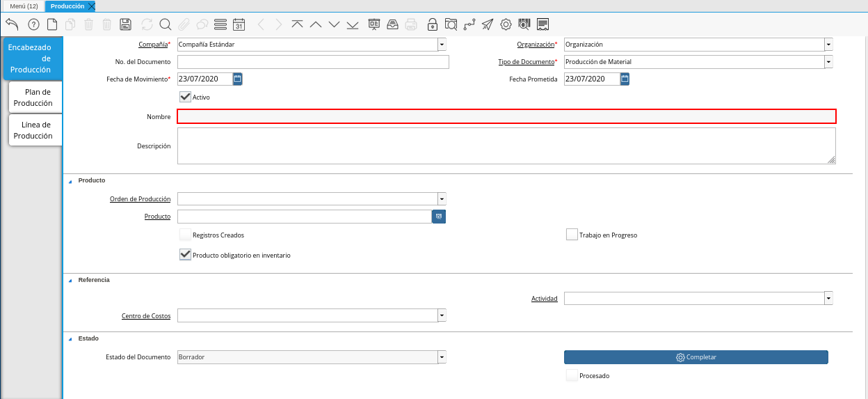Open the Centro de Costos dropdown
This screenshot has height=399, width=868.
(442, 315)
